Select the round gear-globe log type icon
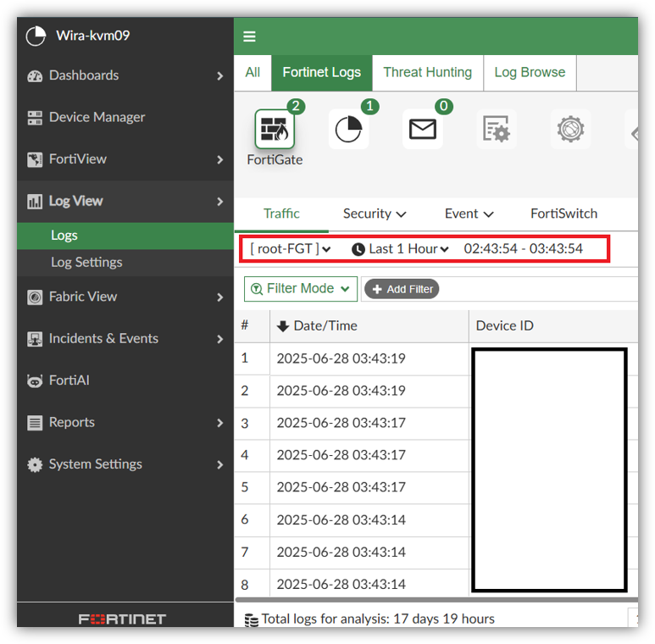This screenshot has height=644, width=655. (x=570, y=129)
